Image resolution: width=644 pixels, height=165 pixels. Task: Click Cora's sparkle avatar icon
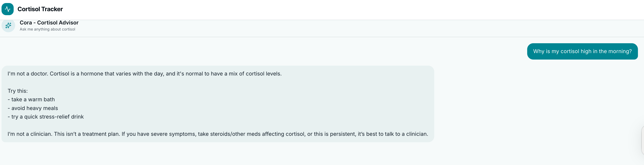coord(8,25)
